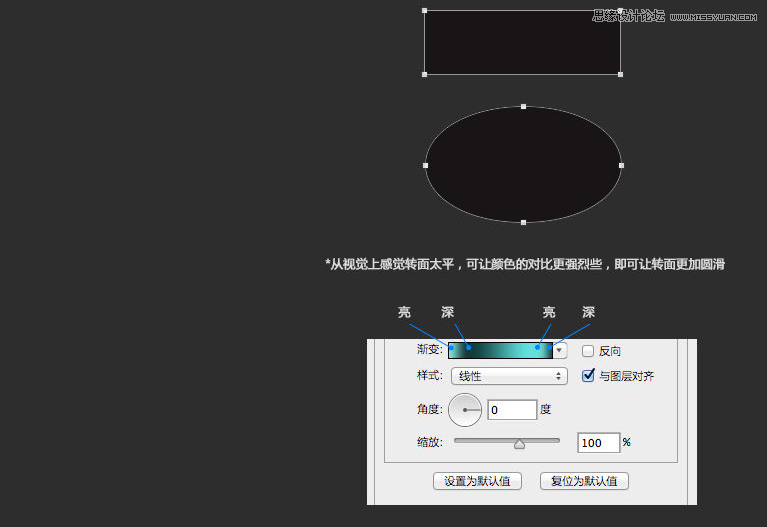Click the rectangle's top-left corner handle
767x527 pixels.
(x=425, y=11)
